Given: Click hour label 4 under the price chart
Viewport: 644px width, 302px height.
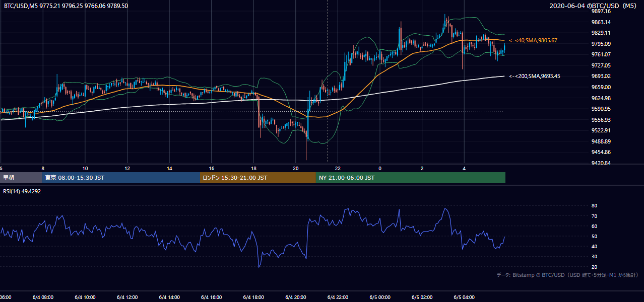Looking at the screenshot, I should [464, 169].
